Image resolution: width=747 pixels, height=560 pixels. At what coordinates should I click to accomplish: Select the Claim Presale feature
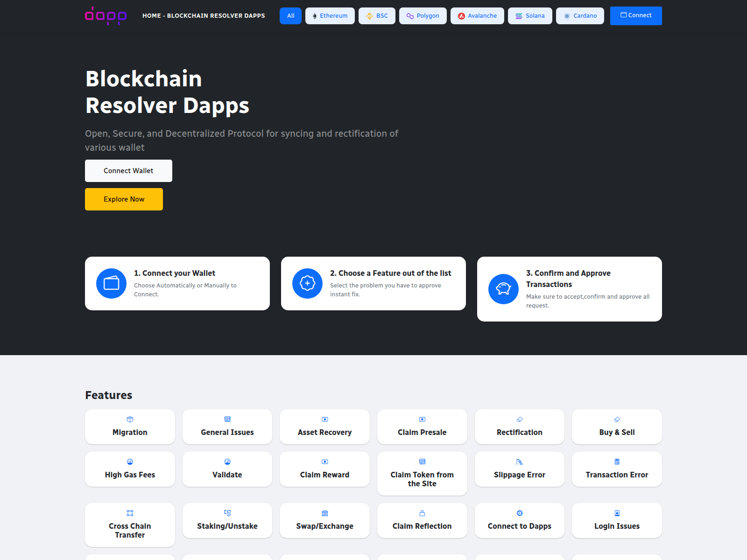422,427
